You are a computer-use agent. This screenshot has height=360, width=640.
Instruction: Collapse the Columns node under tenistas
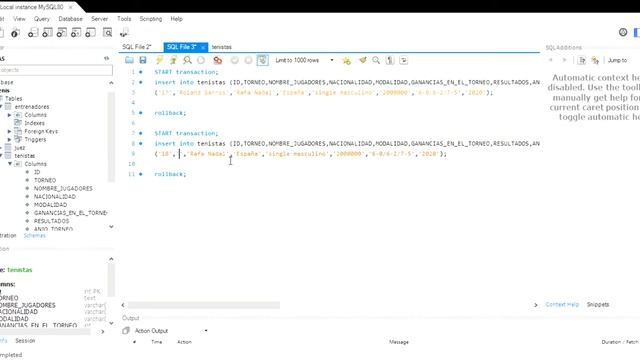click(10, 164)
